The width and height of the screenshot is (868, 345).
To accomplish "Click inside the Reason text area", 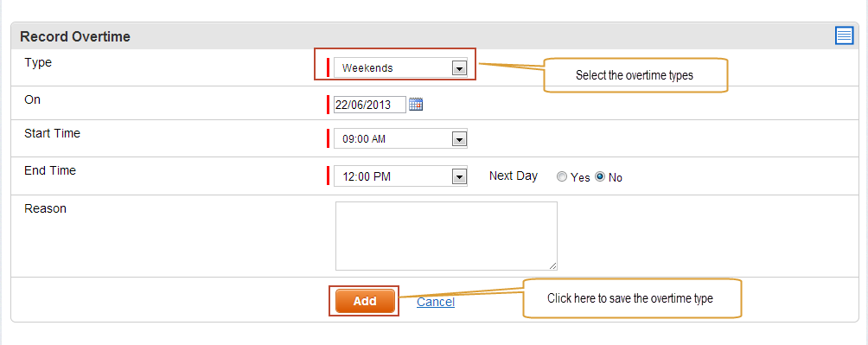I will pos(446,236).
